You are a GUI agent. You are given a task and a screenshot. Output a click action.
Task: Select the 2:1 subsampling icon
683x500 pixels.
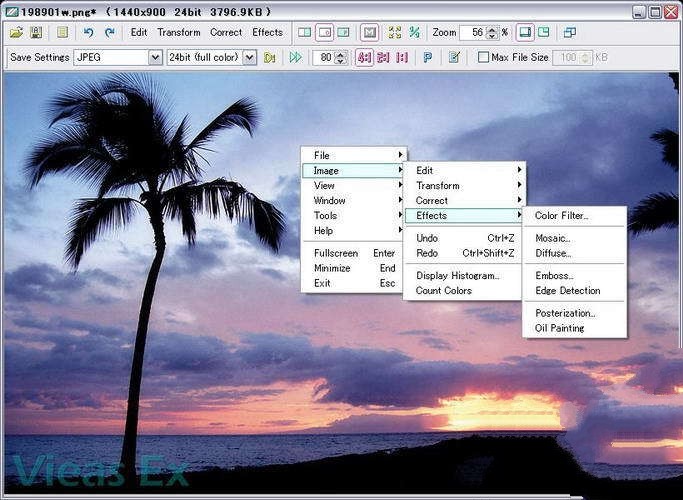[x=383, y=57]
